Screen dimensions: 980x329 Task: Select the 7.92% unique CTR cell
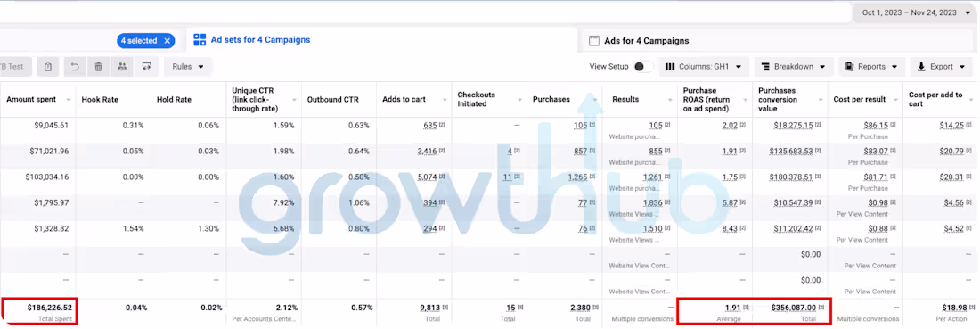[x=283, y=202]
